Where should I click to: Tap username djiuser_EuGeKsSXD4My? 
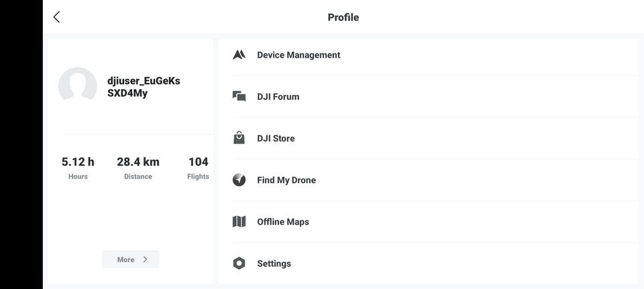click(144, 87)
